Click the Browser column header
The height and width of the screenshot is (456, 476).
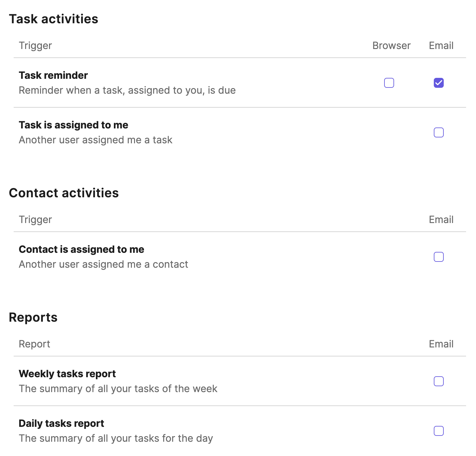(x=391, y=46)
